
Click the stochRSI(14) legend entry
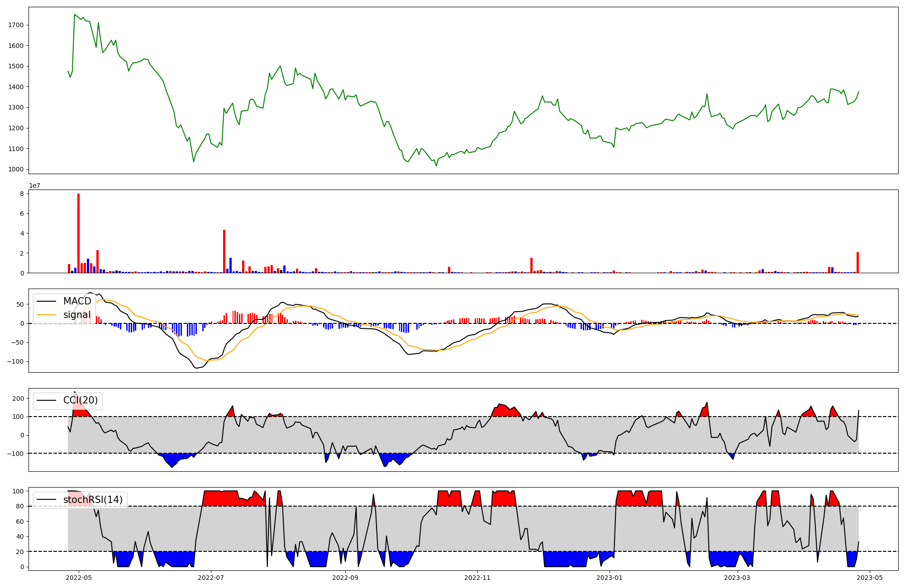point(93,500)
